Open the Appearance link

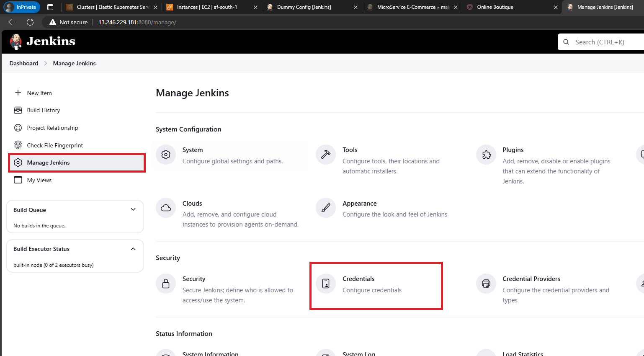pyautogui.click(x=359, y=204)
